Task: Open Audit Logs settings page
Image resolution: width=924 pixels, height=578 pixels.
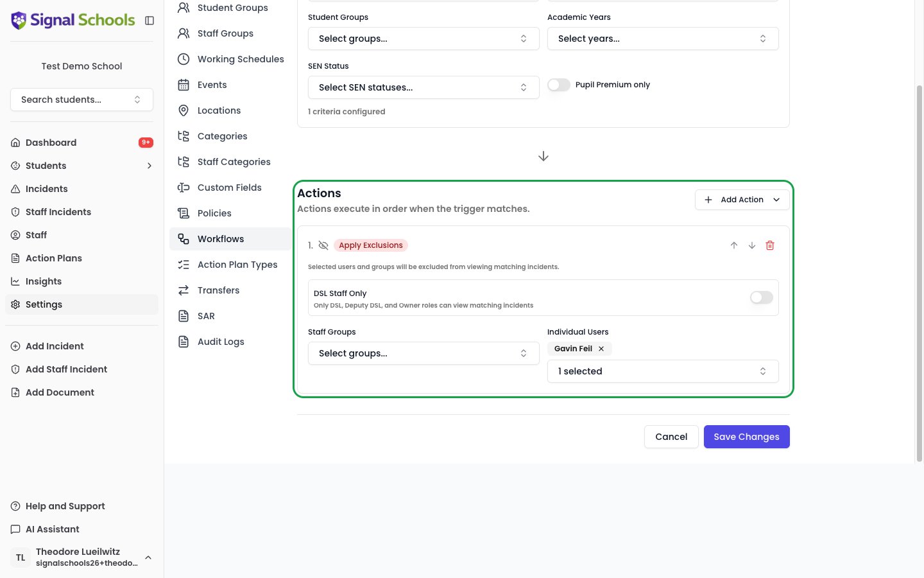Action: click(231, 342)
